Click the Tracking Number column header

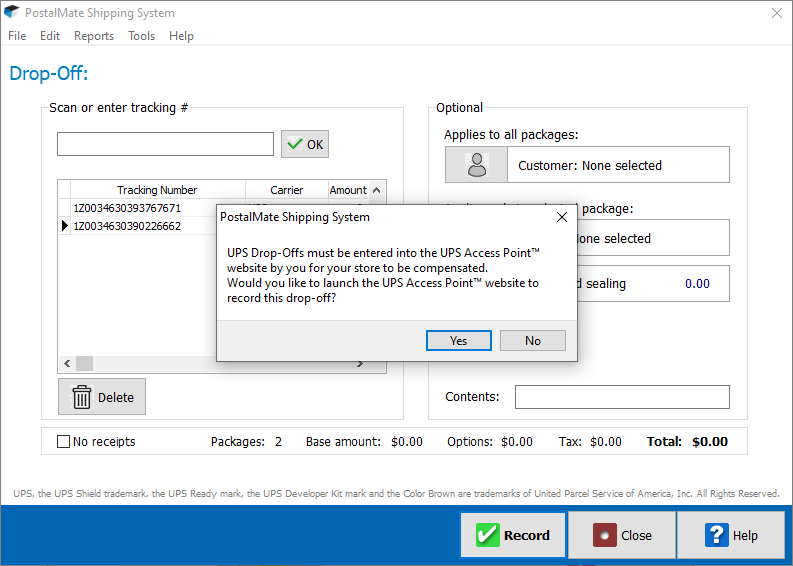[x=157, y=190]
